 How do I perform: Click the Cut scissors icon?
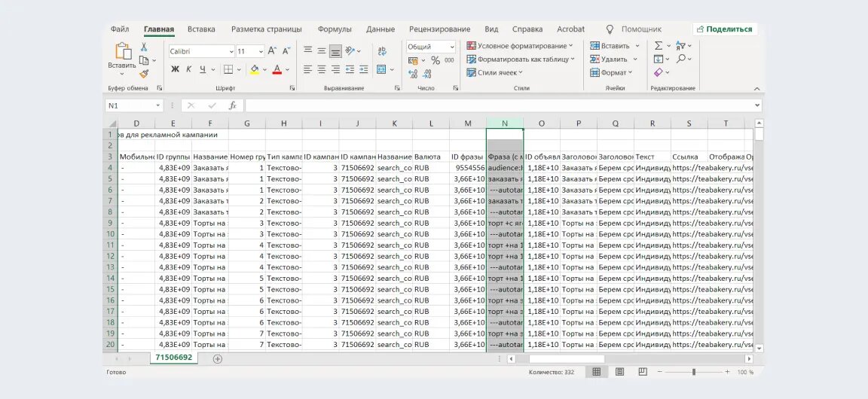[x=144, y=47]
